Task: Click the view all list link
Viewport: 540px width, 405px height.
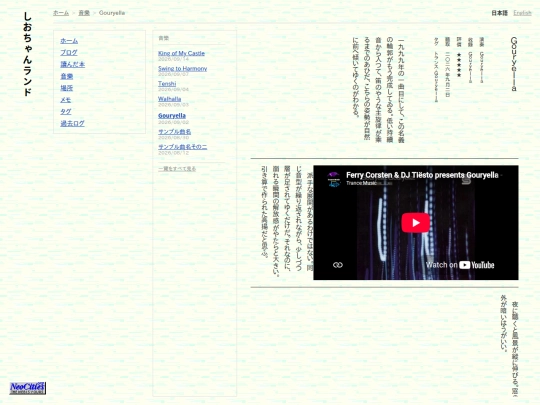Action: pyautogui.click(x=177, y=169)
